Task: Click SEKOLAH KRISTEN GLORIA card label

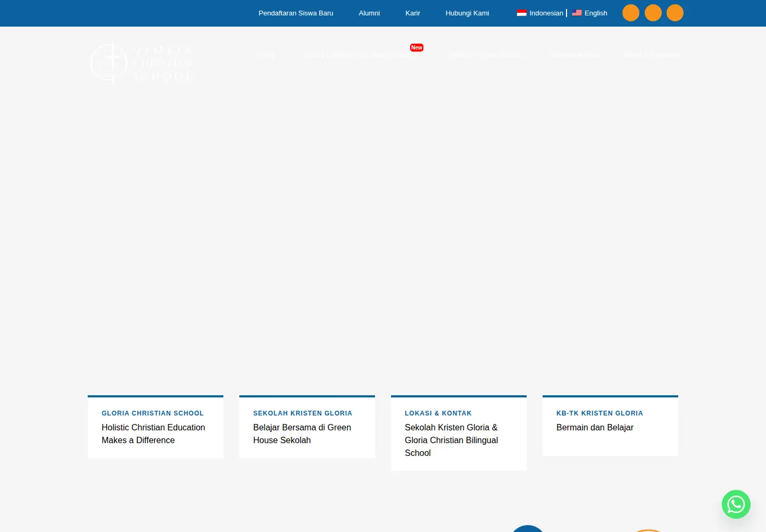Action: (x=303, y=413)
